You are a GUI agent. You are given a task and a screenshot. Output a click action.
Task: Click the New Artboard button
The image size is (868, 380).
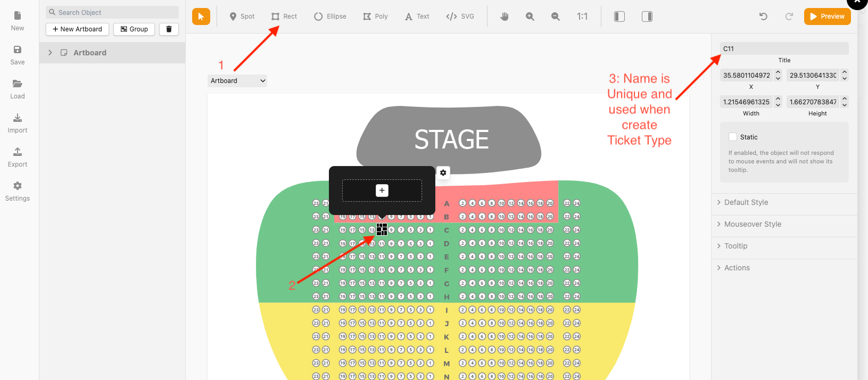77,29
